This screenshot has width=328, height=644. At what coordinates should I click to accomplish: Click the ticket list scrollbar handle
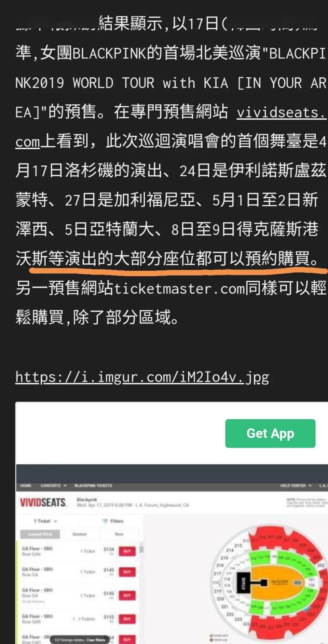pyautogui.click(x=141, y=549)
